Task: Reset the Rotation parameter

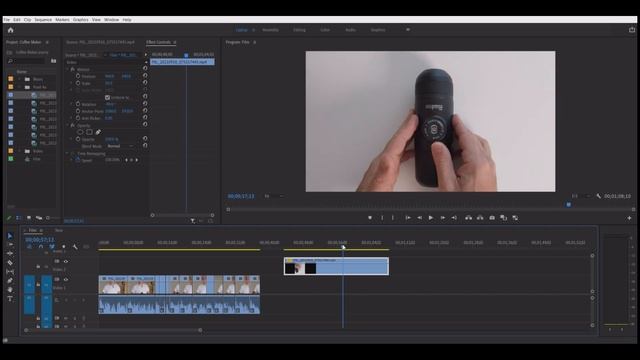Action: click(x=145, y=104)
